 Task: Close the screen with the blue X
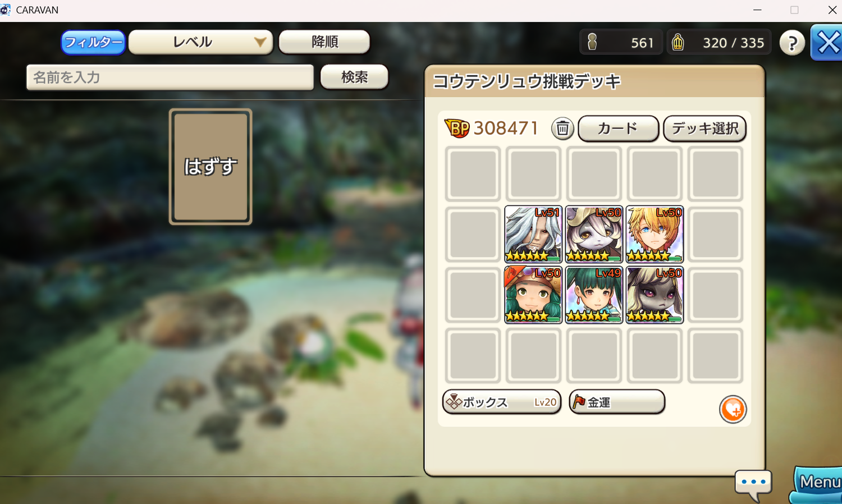pyautogui.click(x=827, y=43)
